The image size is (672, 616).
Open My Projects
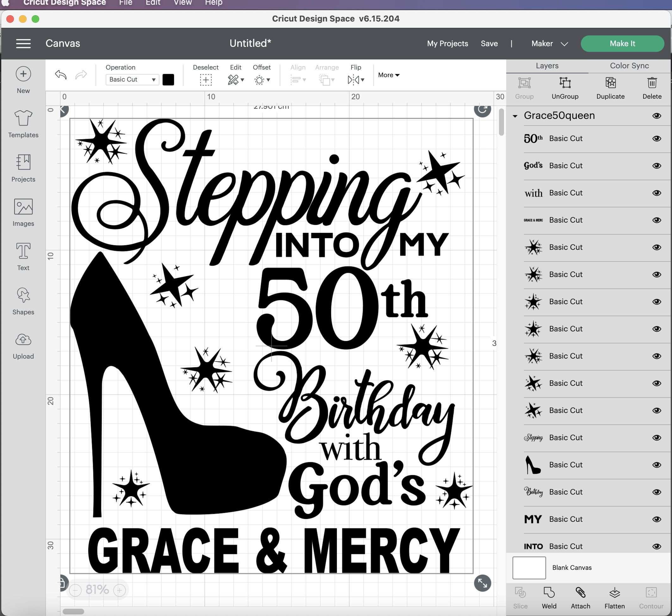(x=448, y=43)
